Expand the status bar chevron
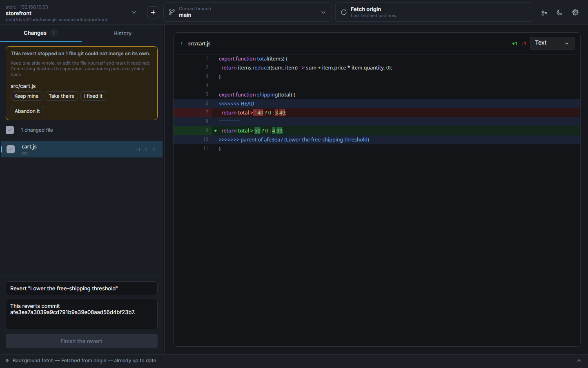Screen dimensions: 588x368 tap(579, 361)
